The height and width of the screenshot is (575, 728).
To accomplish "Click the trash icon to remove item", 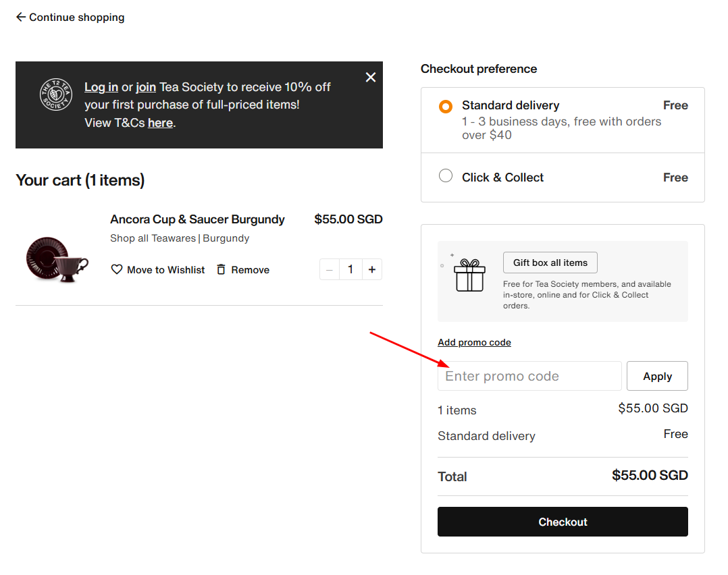I will (221, 270).
